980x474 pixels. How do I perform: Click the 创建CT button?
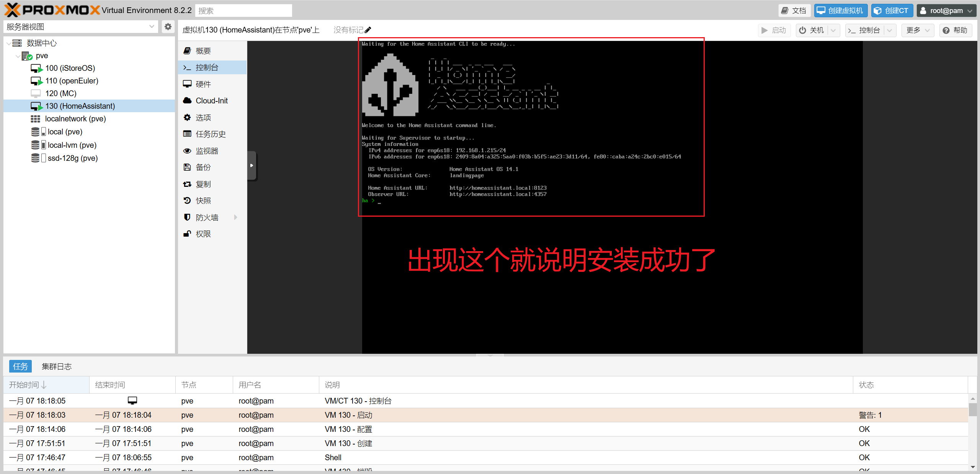[x=892, y=11]
